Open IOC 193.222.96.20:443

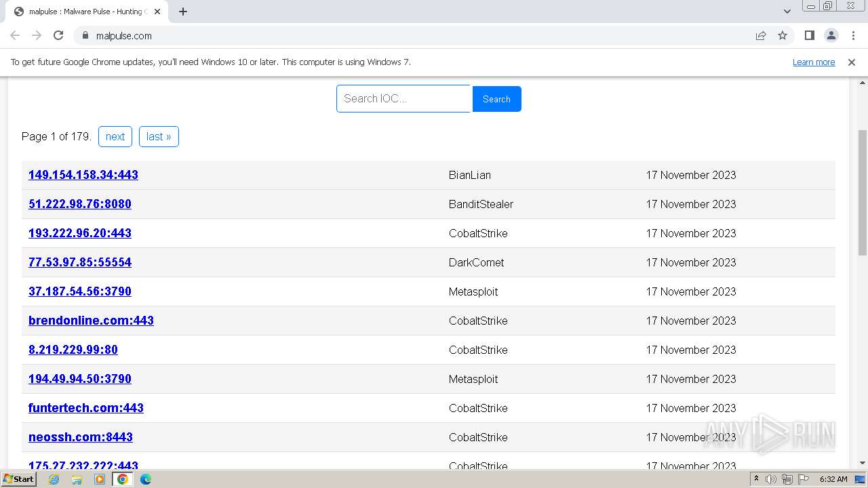pyautogui.click(x=80, y=233)
